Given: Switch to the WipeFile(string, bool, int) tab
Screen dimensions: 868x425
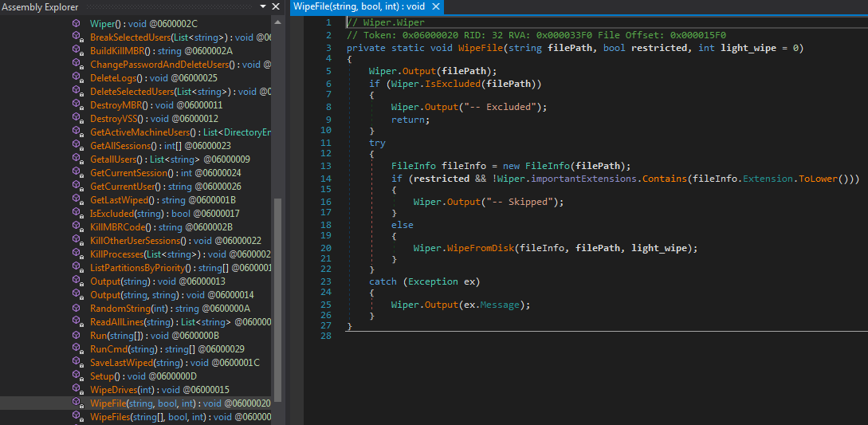Looking at the screenshot, I should point(359,6).
